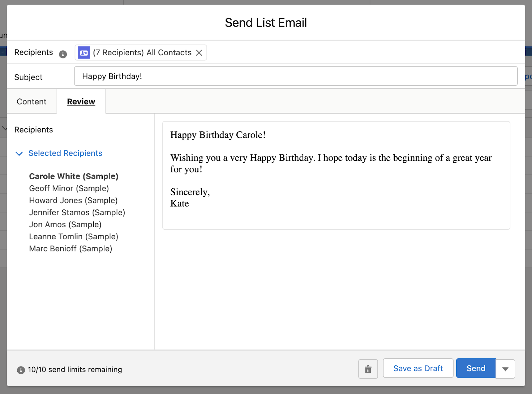Click the Subject field with Happy Birthday!
The width and height of the screenshot is (532, 394).
pyautogui.click(x=296, y=76)
